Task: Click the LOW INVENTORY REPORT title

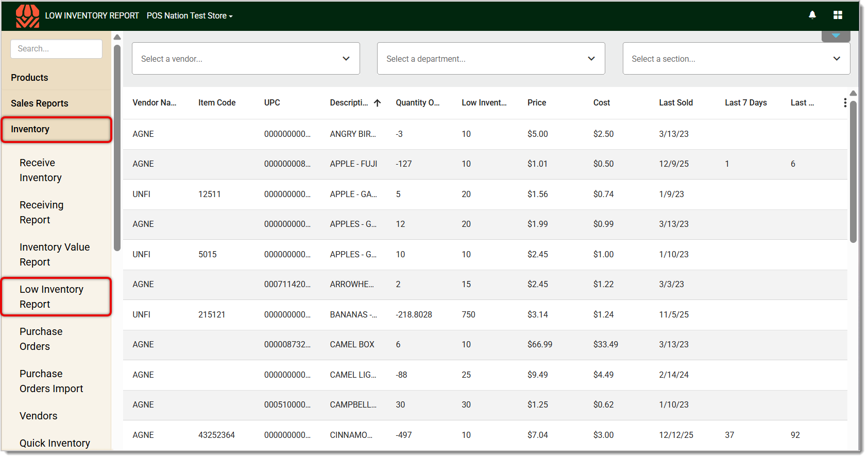Action: (x=92, y=16)
